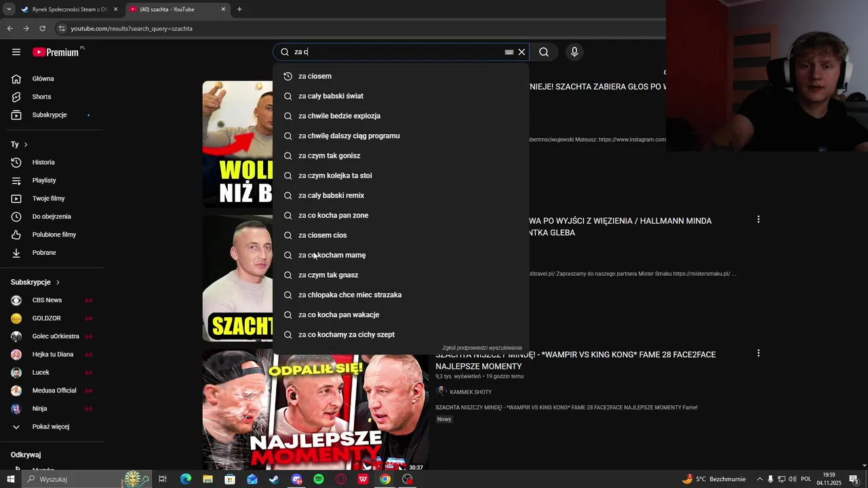The width and height of the screenshot is (868, 488).
Task: Select suggestion 'za cały babski świat'
Action: [x=400, y=96]
